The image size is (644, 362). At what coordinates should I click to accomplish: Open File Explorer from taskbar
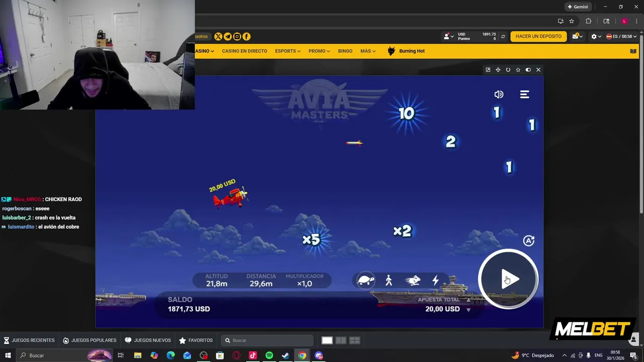pos(137,355)
